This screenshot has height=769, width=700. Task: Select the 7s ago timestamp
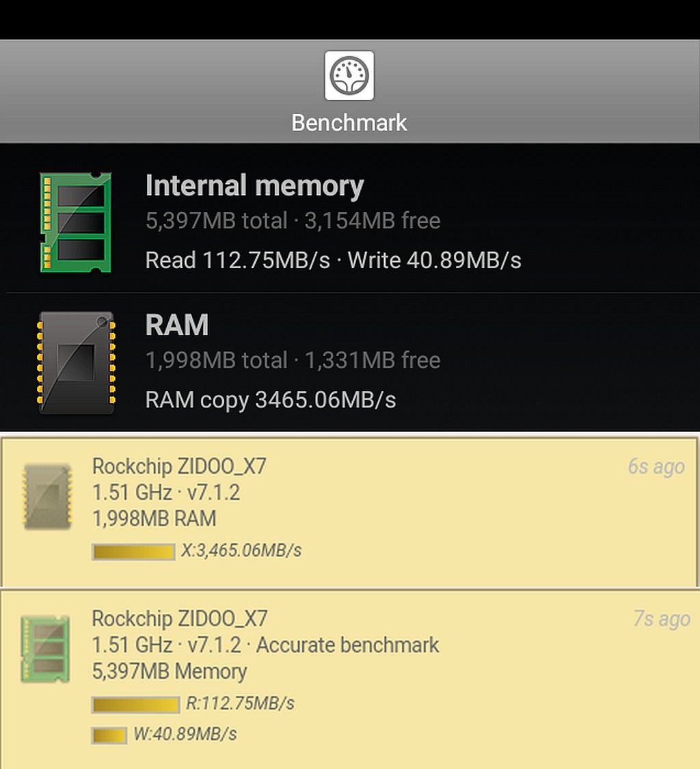click(661, 619)
